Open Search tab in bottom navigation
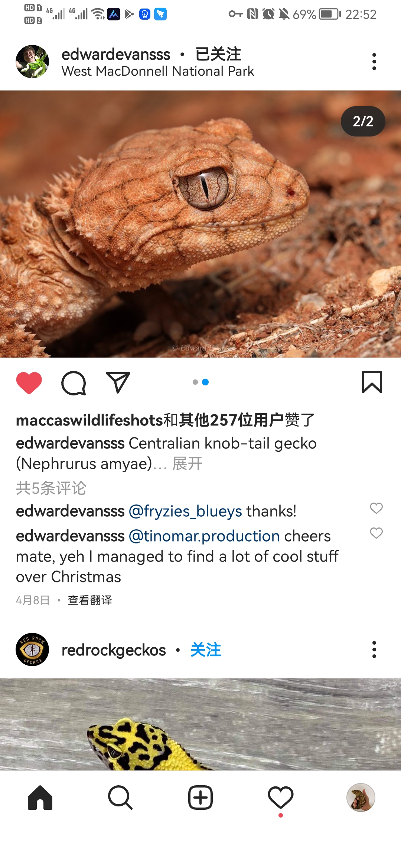Viewport: 401px width, 868px height. (120, 798)
